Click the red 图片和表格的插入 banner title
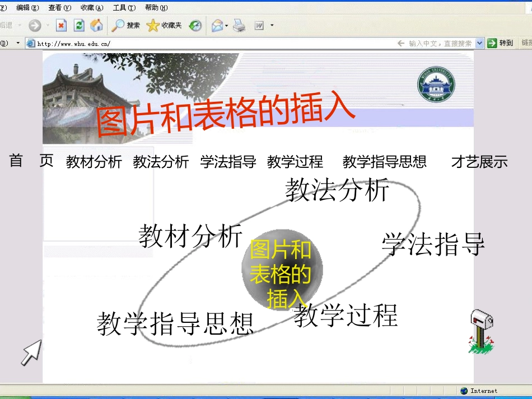The width and height of the screenshot is (532, 399). click(225, 113)
